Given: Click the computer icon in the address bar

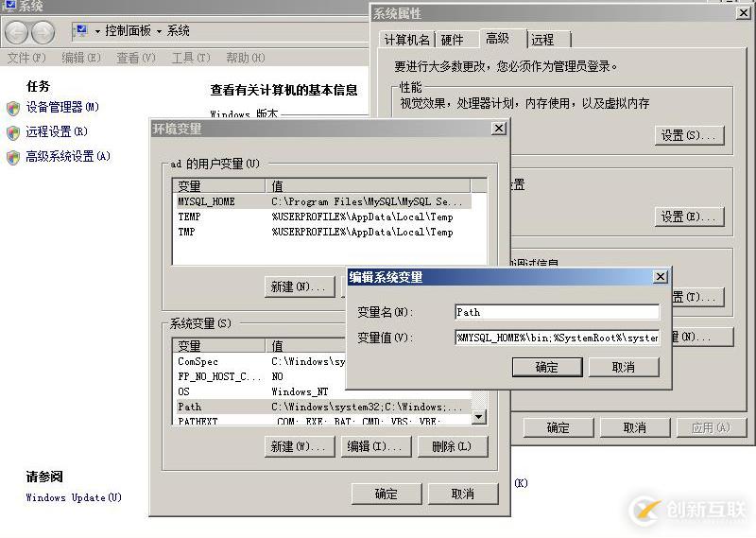Looking at the screenshot, I should tap(82, 31).
